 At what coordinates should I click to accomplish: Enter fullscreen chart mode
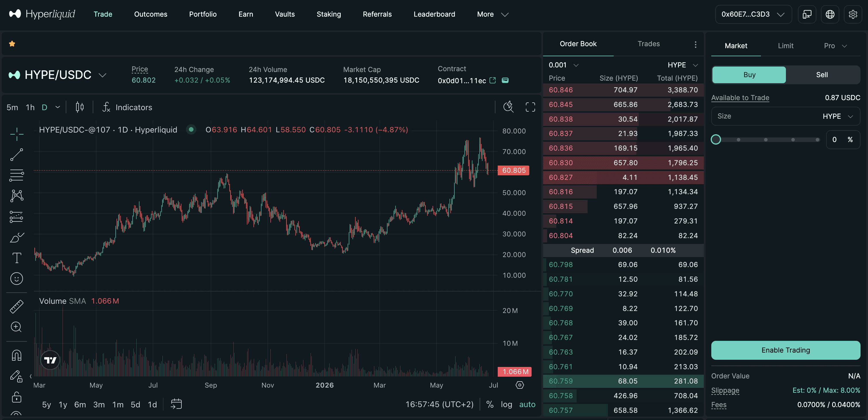pos(530,107)
